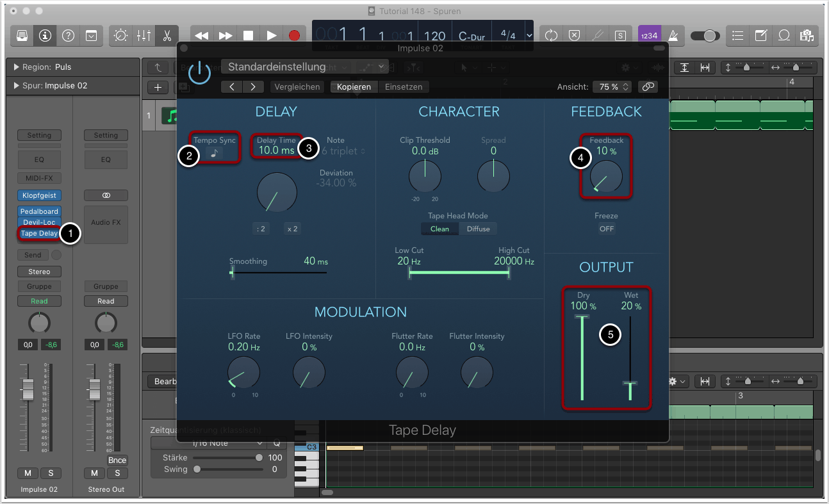
Task: Click the red Record button
Action: click(x=294, y=36)
